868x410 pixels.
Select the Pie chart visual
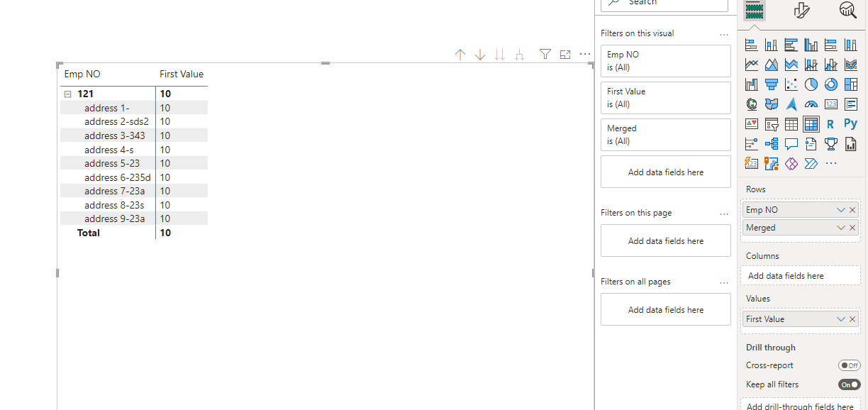pyautogui.click(x=811, y=84)
